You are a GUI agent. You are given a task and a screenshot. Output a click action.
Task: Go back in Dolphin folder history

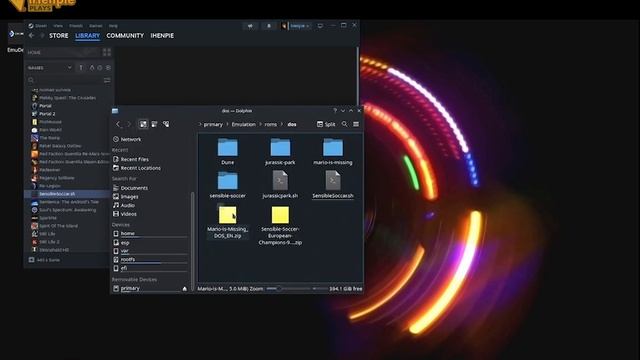click(x=118, y=124)
